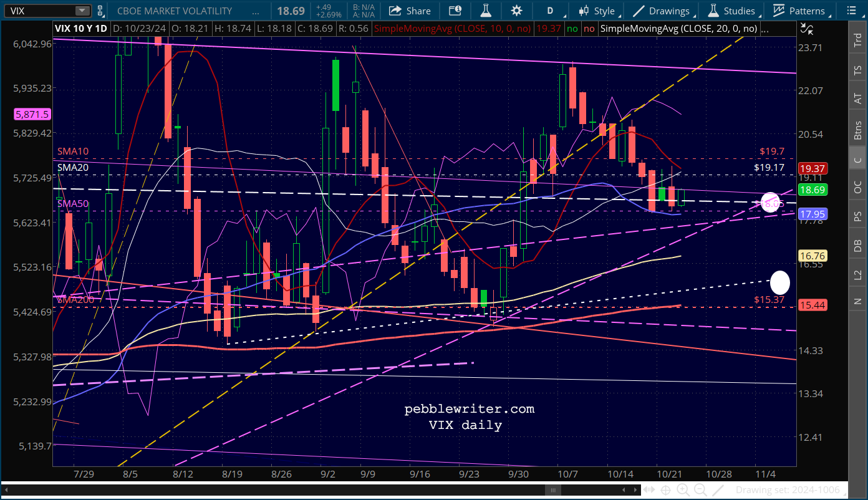Image resolution: width=868 pixels, height=500 pixels.
Task: Toggle the study legend collapse icon
Action: 806,29
